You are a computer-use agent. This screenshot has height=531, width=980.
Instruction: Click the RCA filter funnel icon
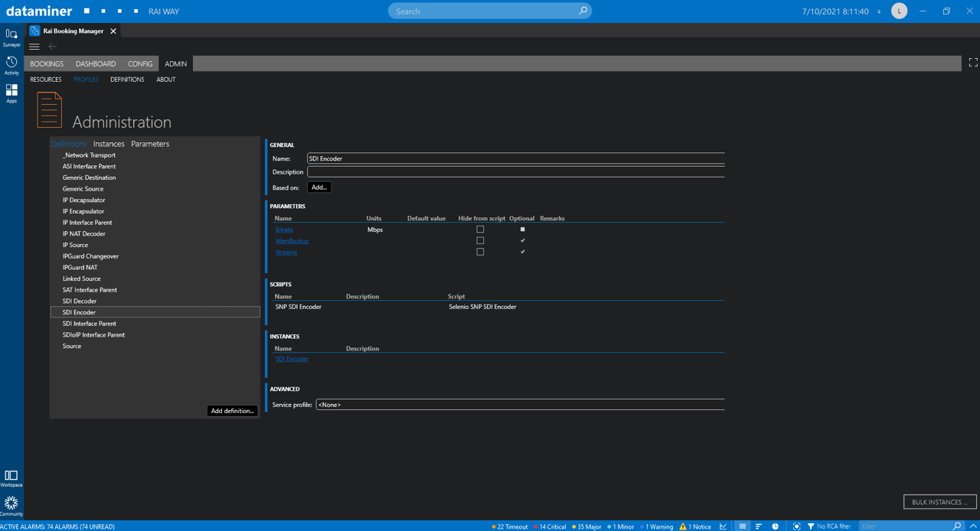coord(811,526)
